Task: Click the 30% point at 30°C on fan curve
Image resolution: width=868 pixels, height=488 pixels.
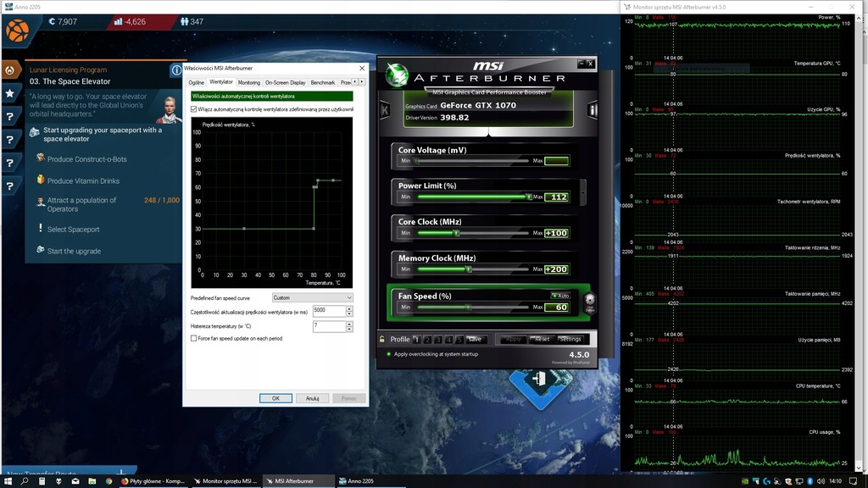Action: point(244,229)
